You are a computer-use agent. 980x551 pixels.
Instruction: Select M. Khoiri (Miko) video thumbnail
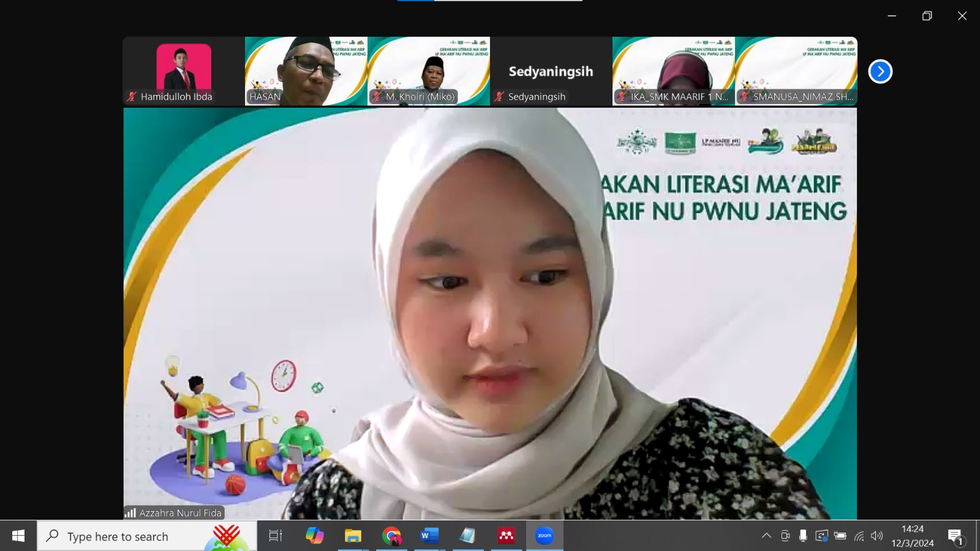coord(429,71)
